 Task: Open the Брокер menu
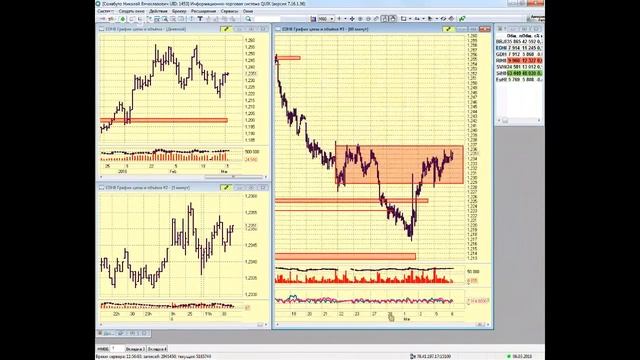pyautogui.click(x=179, y=11)
